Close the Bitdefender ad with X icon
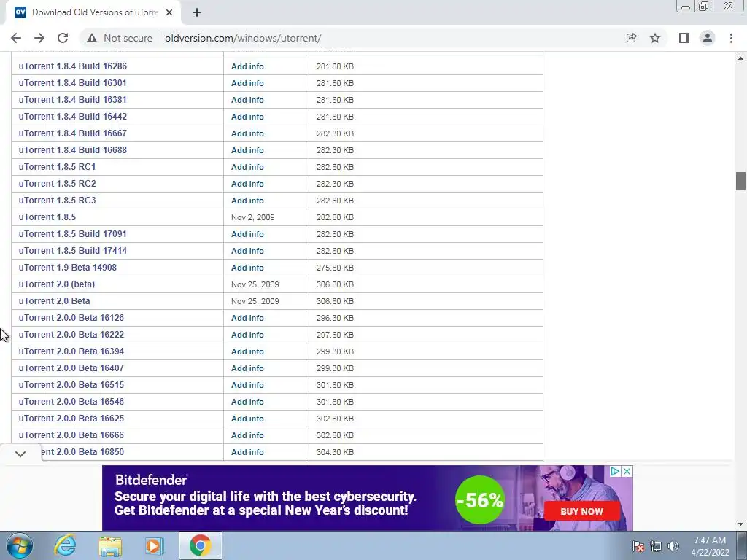 point(627,471)
